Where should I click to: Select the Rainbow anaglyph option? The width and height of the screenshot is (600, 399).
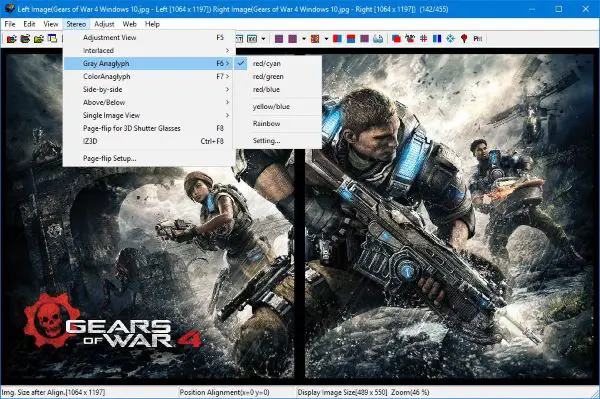coord(278,124)
